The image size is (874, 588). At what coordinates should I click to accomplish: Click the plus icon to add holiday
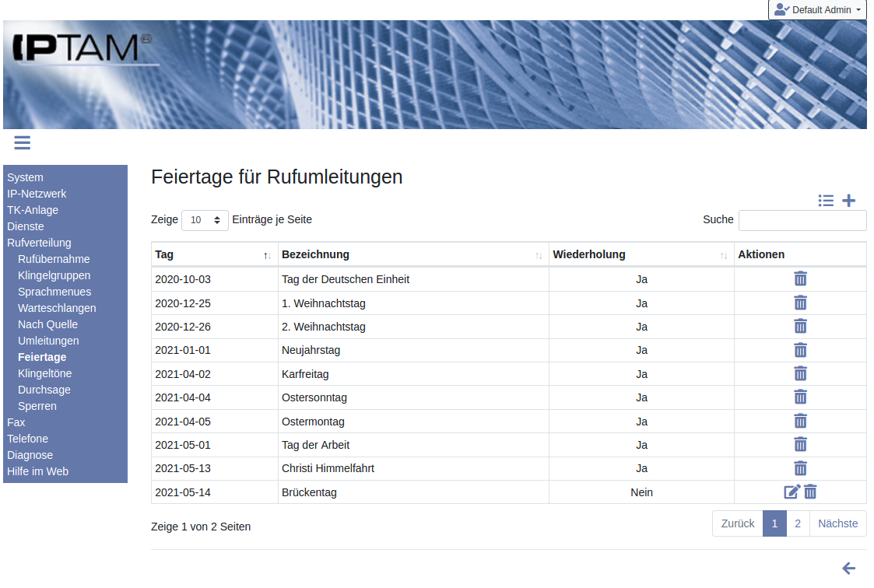848,201
